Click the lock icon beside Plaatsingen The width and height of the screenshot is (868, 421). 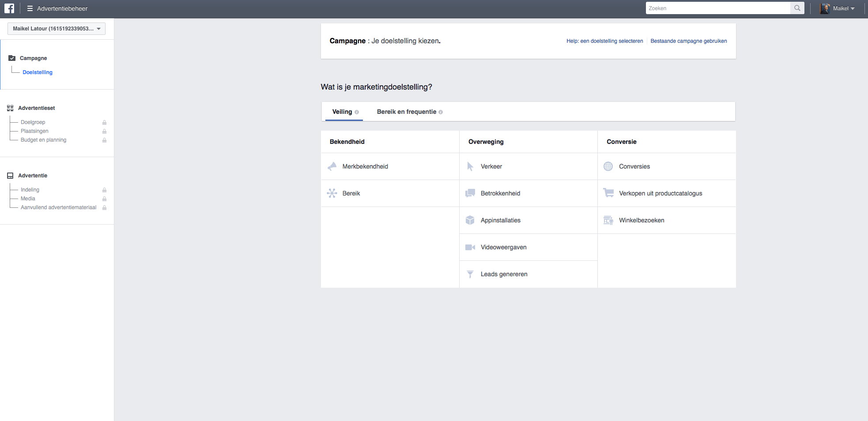(105, 131)
